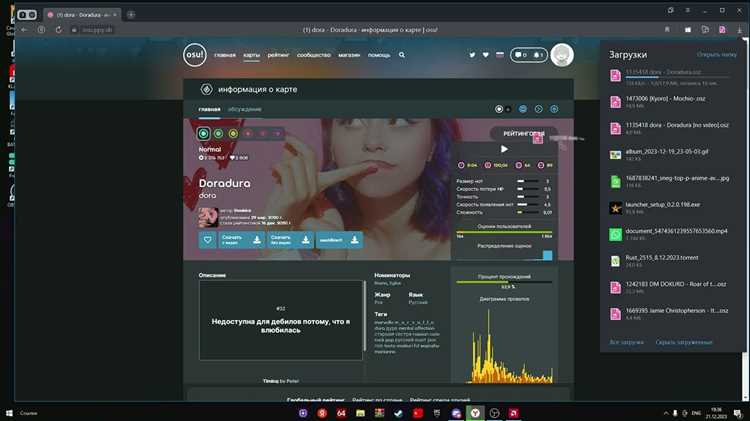750x421 pixels.
Task: Select the second green difficulty icon
Action: pyautogui.click(x=218, y=133)
